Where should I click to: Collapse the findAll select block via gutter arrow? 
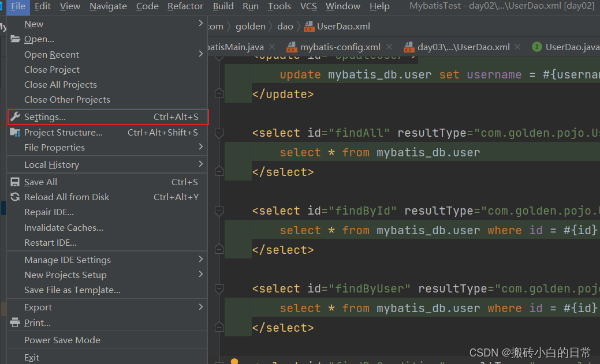click(x=219, y=133)
